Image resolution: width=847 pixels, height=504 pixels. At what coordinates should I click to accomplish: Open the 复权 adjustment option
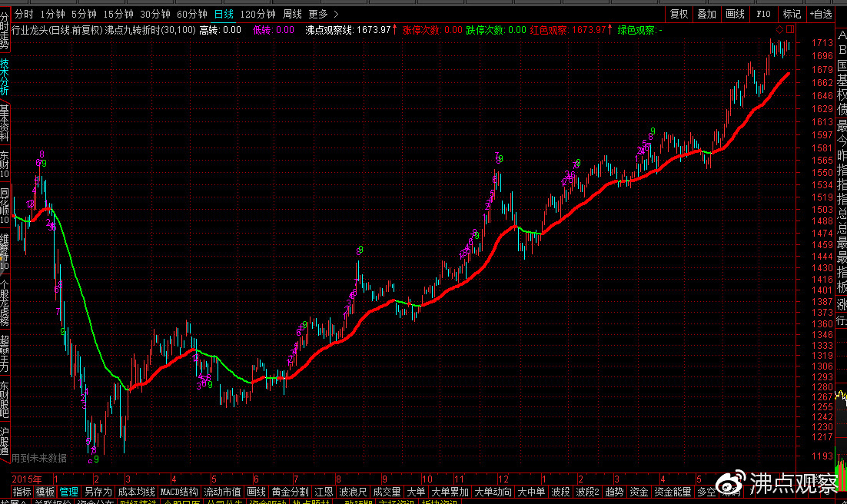(x=679, y=14)
